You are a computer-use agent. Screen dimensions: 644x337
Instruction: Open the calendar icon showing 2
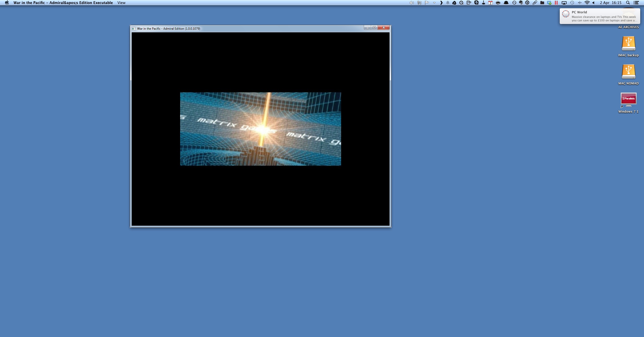coord(490,3)
